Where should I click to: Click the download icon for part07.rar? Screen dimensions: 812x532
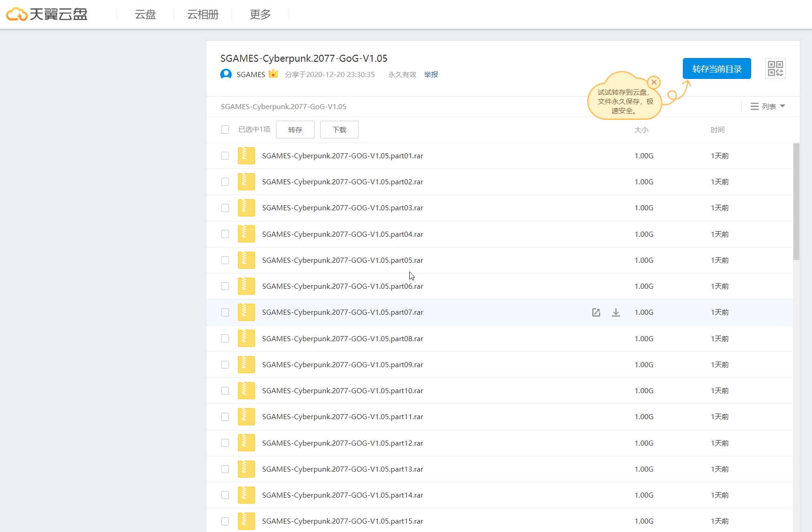point(616,312)
